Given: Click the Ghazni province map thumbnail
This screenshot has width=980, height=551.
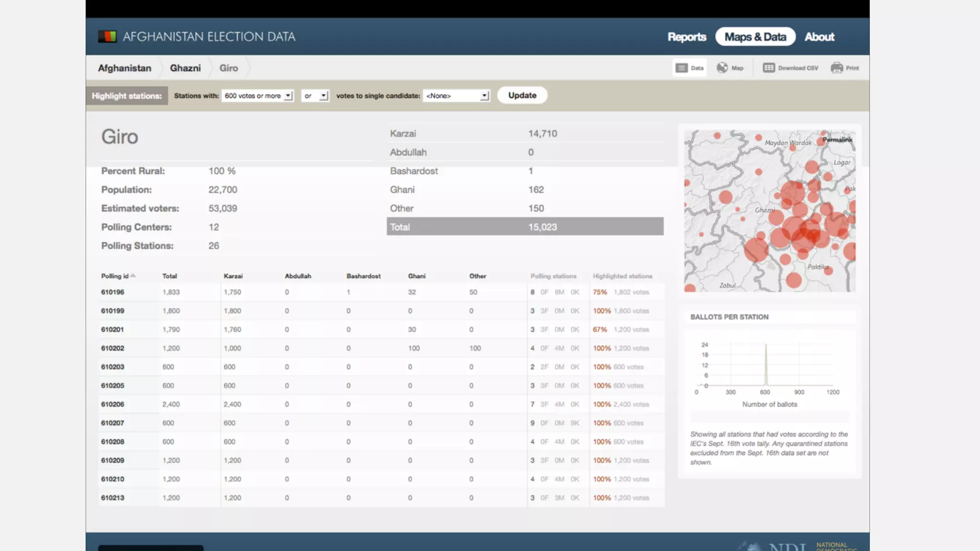Looking at the screenshot, I should click(769, 210).
